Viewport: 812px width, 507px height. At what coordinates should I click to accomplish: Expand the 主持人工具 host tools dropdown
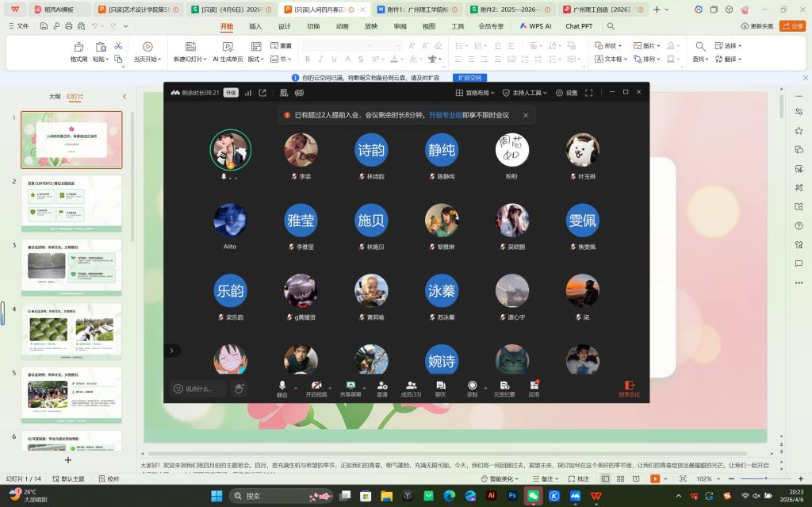point(524,93)
